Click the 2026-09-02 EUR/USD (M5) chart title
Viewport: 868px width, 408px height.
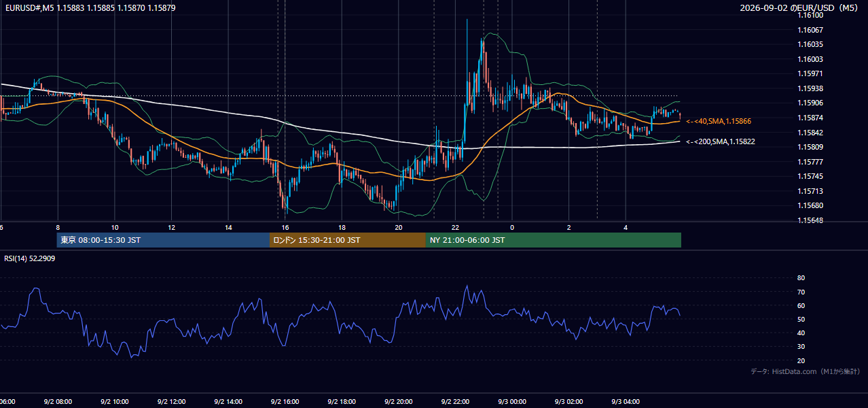click(799, 8)
